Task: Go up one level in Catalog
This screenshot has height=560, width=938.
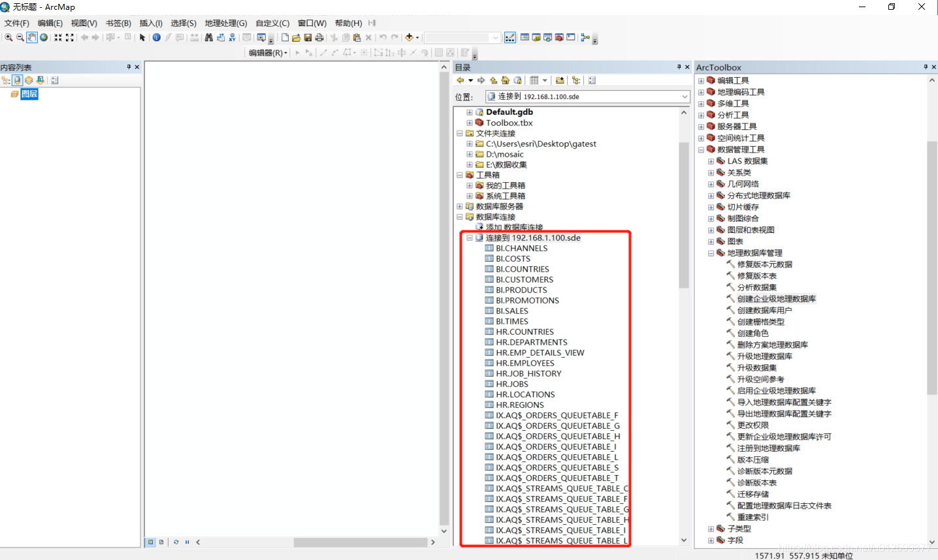Action: [x=493, y=80]
